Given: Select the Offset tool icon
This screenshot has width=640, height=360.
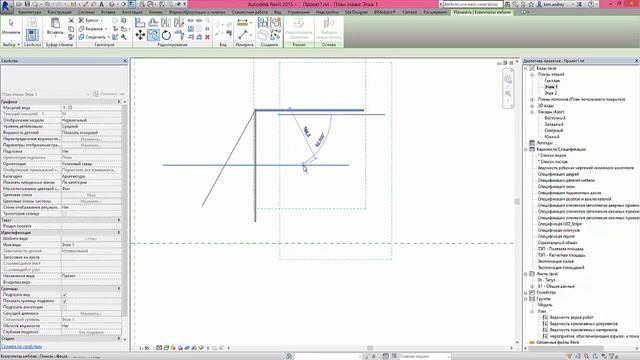Looking at the screenshot, I should tap(153, 22).
